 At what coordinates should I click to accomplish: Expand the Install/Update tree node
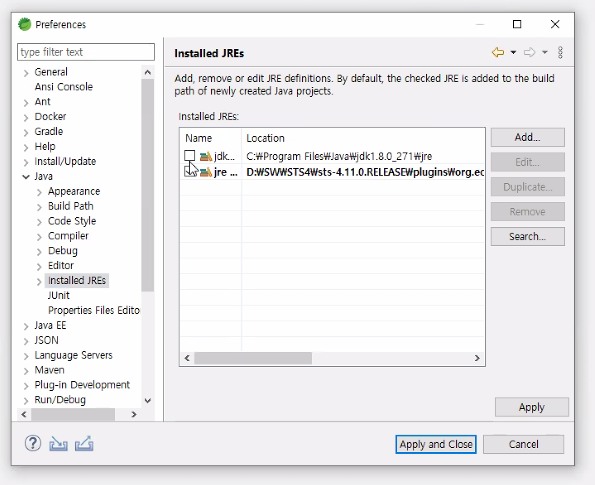pyautogui.click(x=26, y=162)
